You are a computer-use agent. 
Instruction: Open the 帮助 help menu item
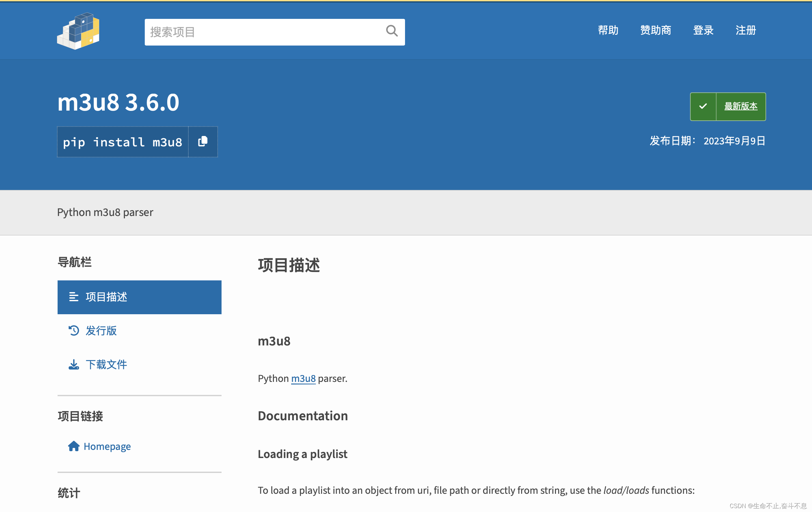tap(608, 30)
